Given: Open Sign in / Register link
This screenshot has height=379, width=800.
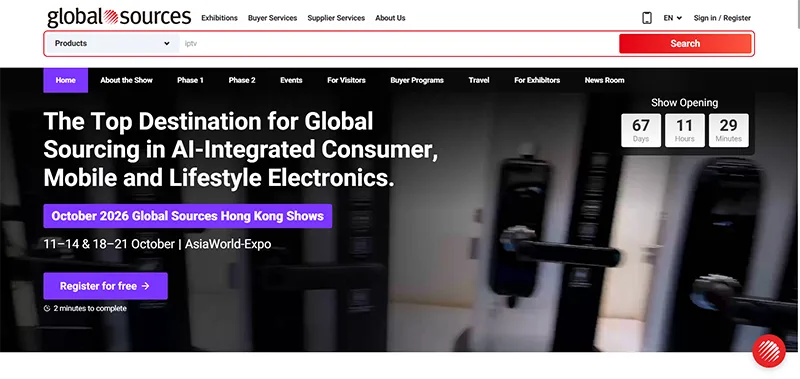Looking at the screenshot, I should 722,18.
